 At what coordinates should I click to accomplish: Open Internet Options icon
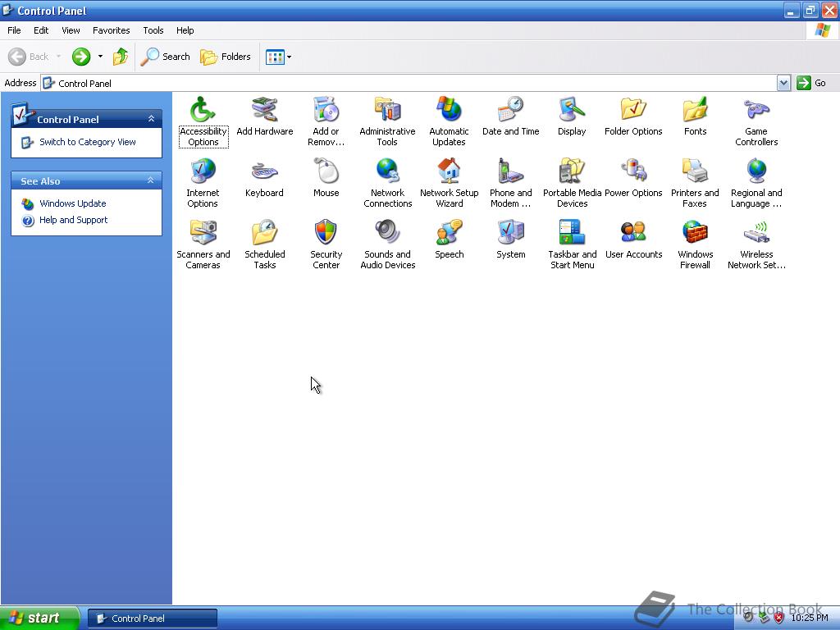pyautogui.click(x=203, y=171)
